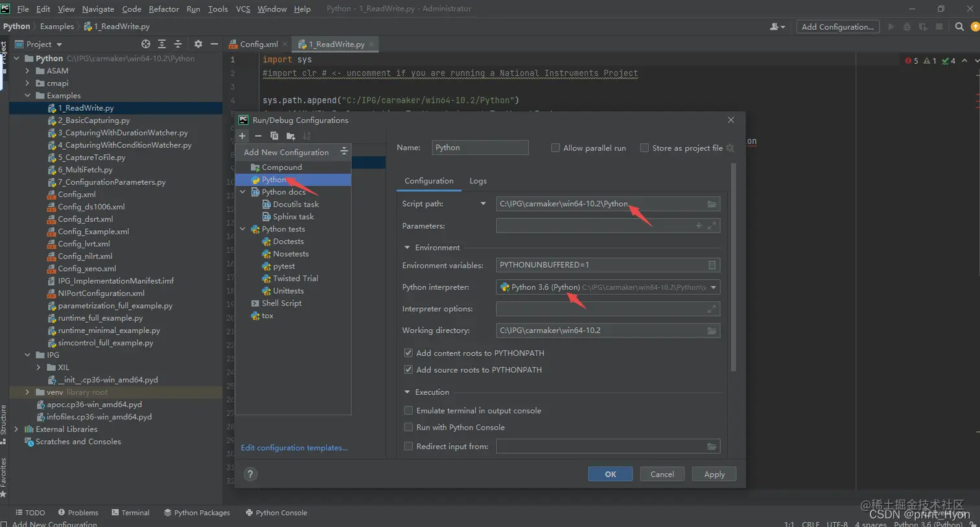The height and width of the screenshot is (527, 980).
Task: Click the help question mark button
Action: (250, 474)
